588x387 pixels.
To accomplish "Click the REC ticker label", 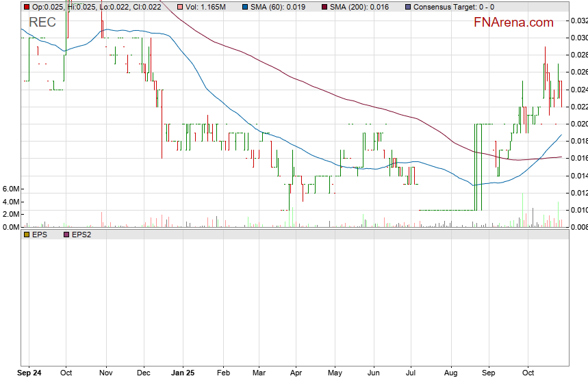I will click(x=42, y=23).
